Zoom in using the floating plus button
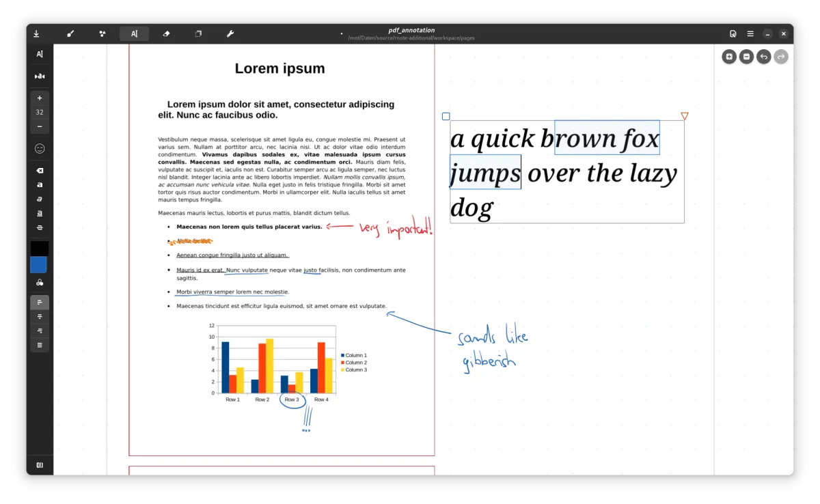 pyautogui.click(x=729, y=57)
